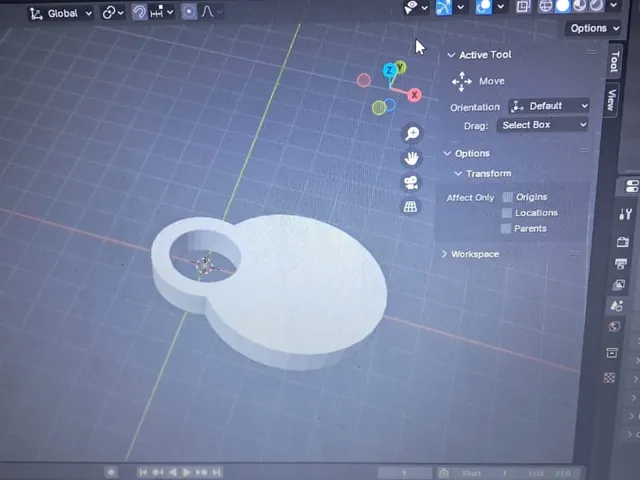Toggle the show gizmo button
Image resolution: width=640 pixels, height=480 pixels.
point(444,7)
